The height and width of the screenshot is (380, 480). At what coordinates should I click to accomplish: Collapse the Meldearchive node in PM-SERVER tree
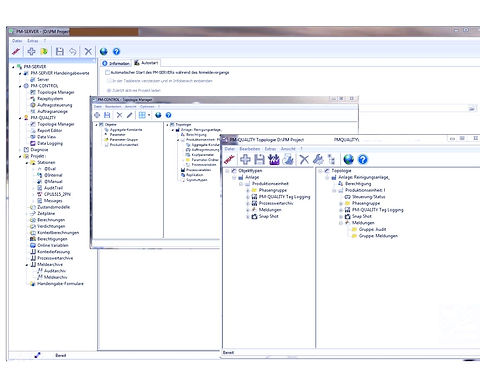27,265
